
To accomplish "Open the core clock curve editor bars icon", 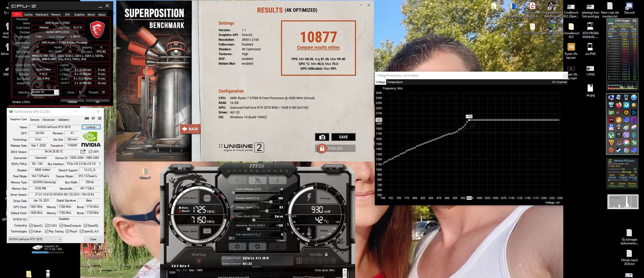I will click(x=232, y=216).
